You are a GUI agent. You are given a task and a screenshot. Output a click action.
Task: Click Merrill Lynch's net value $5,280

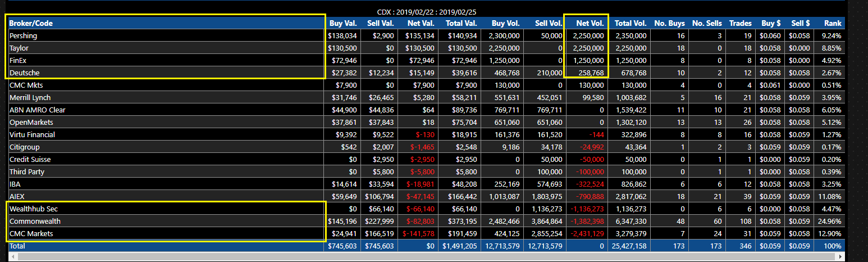click(x=423, y=97)
